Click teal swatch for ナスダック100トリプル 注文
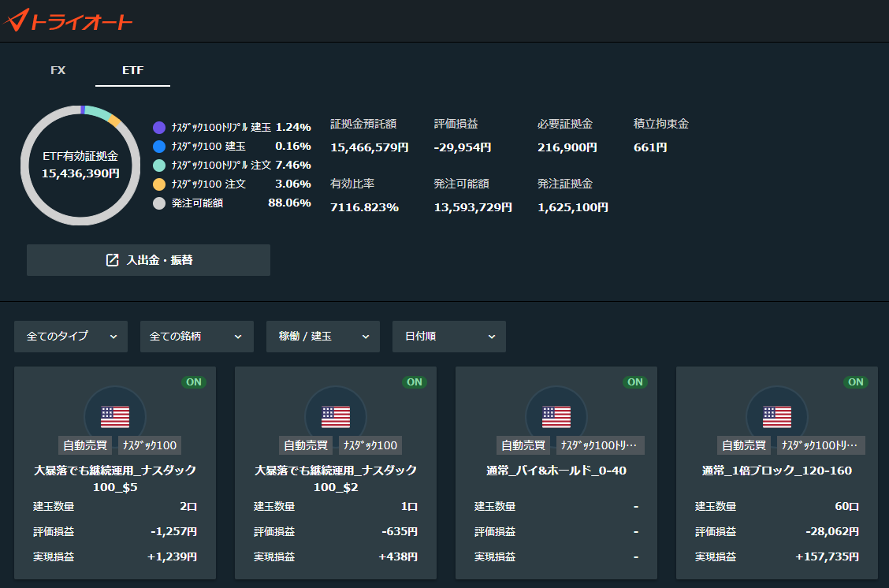Image resolution: width=889 pixels, height=588 pixels. 159,165
